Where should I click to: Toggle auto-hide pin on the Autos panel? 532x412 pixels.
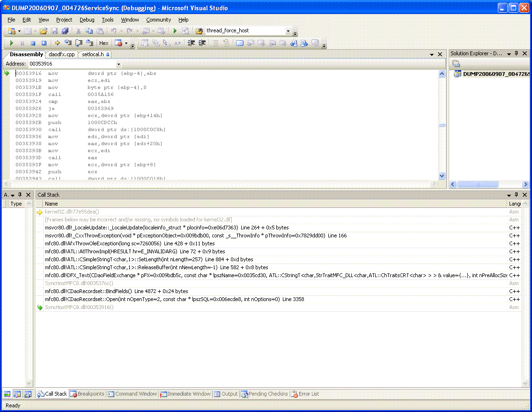(x=20, y=195)
